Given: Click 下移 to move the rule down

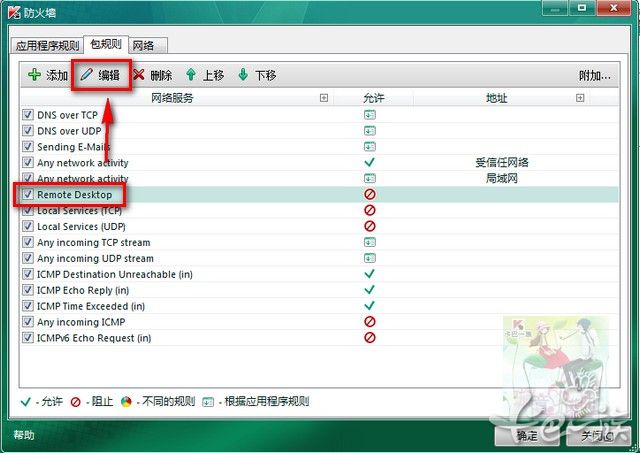Looking at the screenshot, I should coord(257,75).
